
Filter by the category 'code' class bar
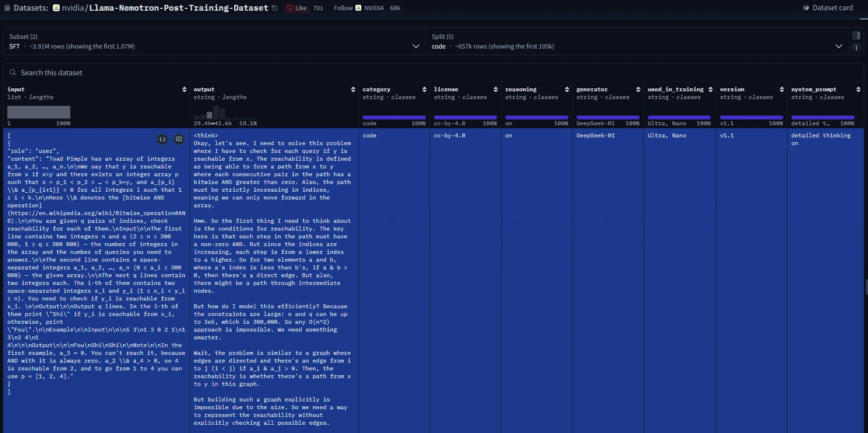tap(394, 117)
